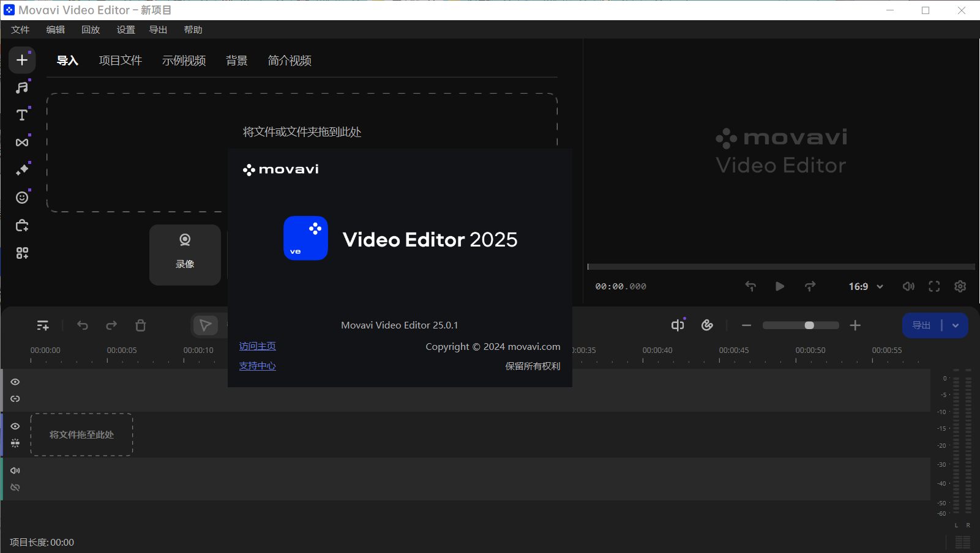Screen dimensions: 980x553
Task: Open preview settings gear
Action: [960, 286]
